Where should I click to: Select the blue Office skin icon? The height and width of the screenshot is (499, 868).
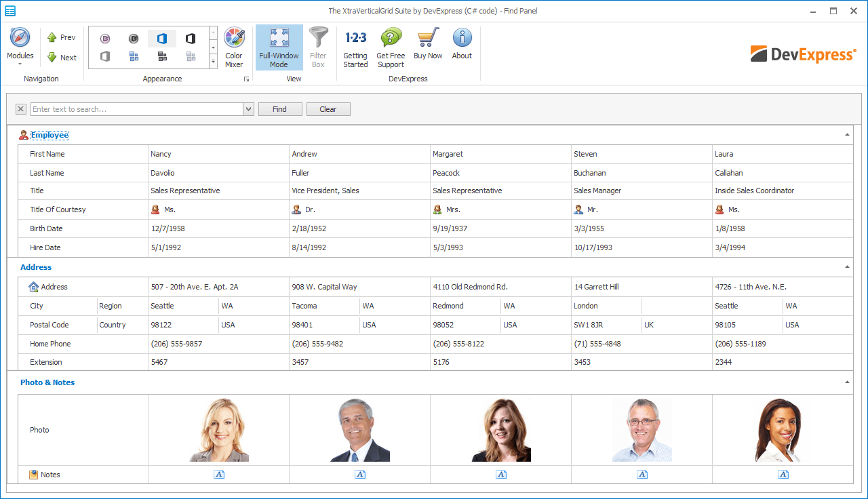click(162, 39)
